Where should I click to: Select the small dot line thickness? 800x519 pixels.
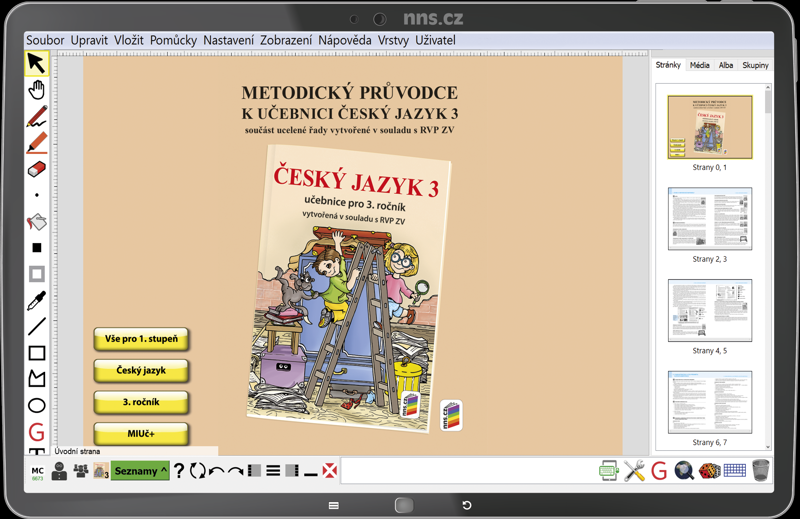point(37,195)
